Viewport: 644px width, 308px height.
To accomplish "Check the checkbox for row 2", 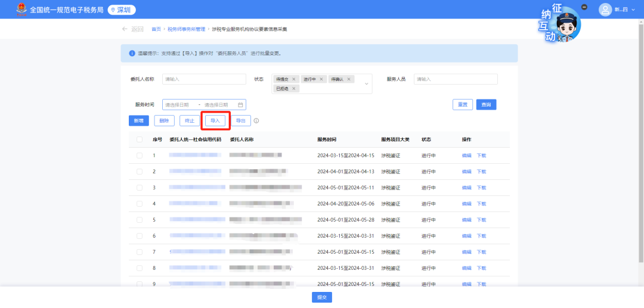I will pyautogui.click(x=139, y=172).
